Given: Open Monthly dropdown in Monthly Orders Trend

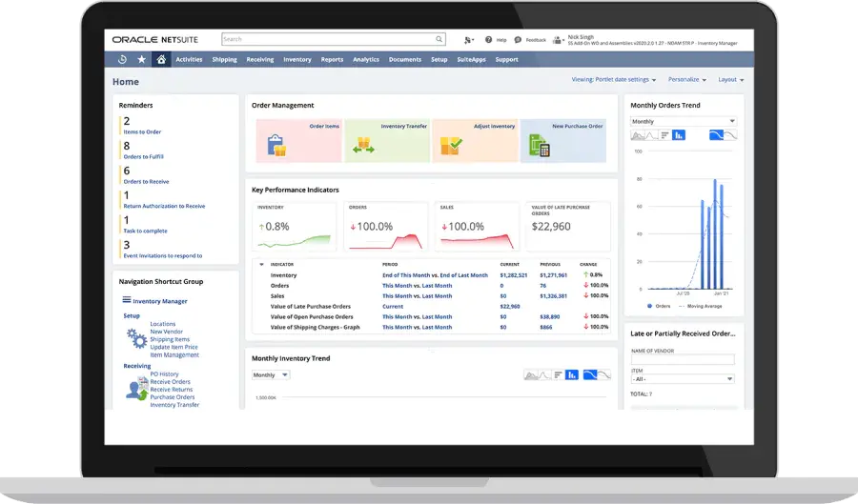Looking at the screenshot, I should (x=683, y=122).
